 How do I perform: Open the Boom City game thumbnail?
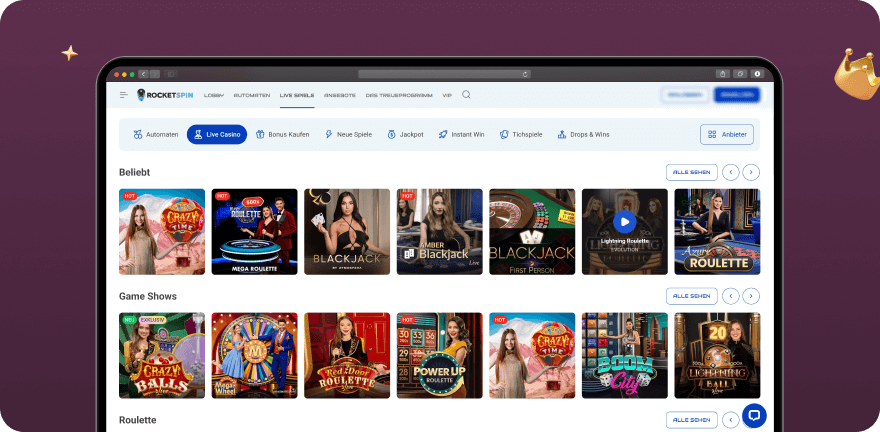point(624,355)
